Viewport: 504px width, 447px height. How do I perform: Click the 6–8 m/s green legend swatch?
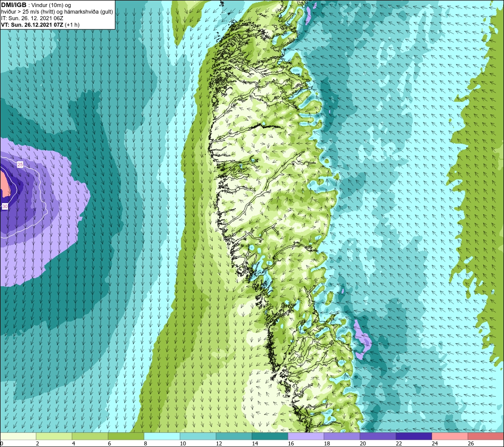pos(126,436)
